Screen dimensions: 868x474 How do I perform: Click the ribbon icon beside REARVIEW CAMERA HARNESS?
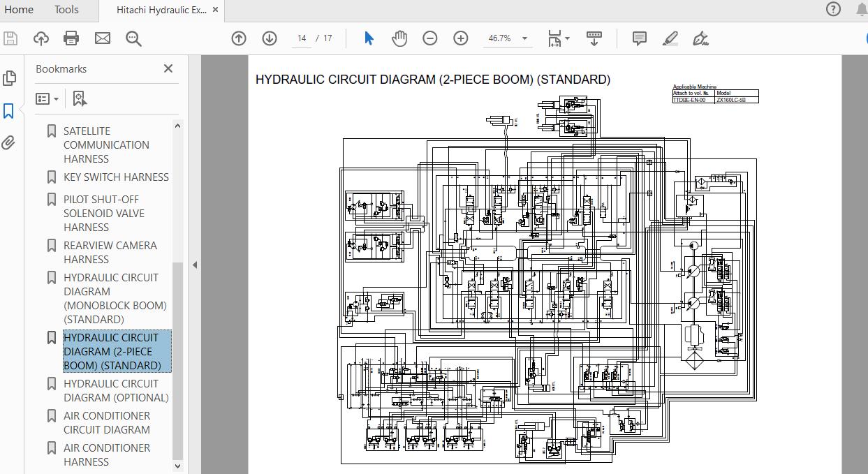[51, 246]
